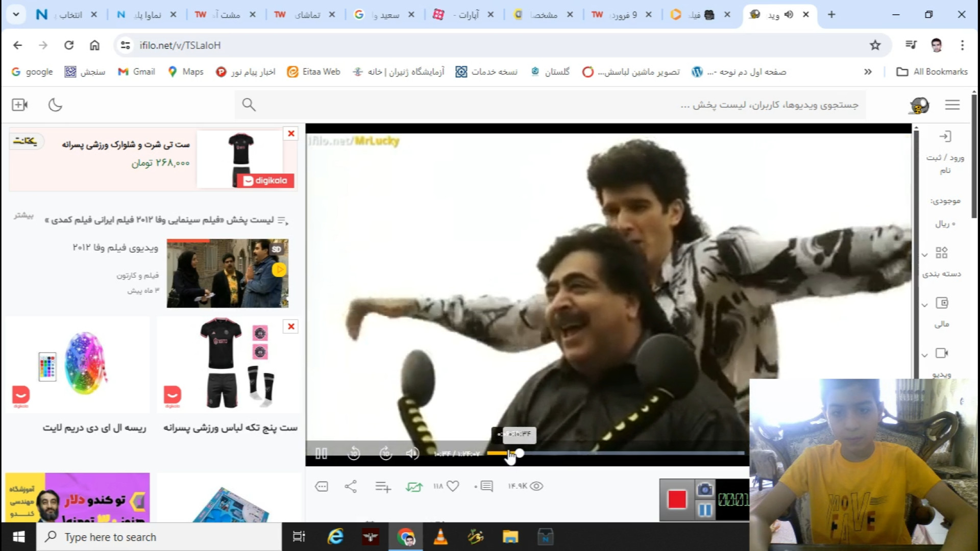This screenshot has width=980, height=551.
Task: Open the Windows Start menu
Action: (18, 537)
